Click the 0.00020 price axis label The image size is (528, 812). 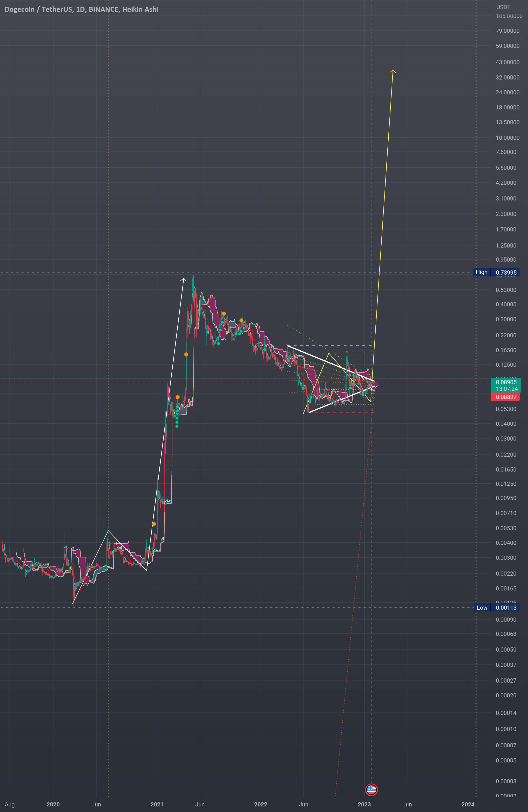[x=506, y=695]
